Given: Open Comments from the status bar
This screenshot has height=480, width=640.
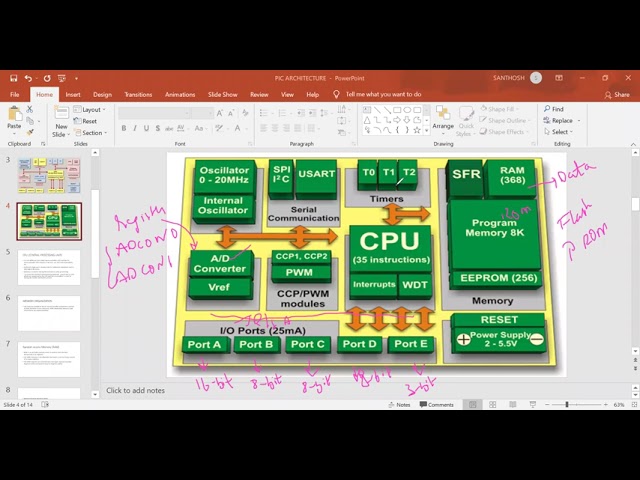Looking at the screenshot, I should [437, 404].
